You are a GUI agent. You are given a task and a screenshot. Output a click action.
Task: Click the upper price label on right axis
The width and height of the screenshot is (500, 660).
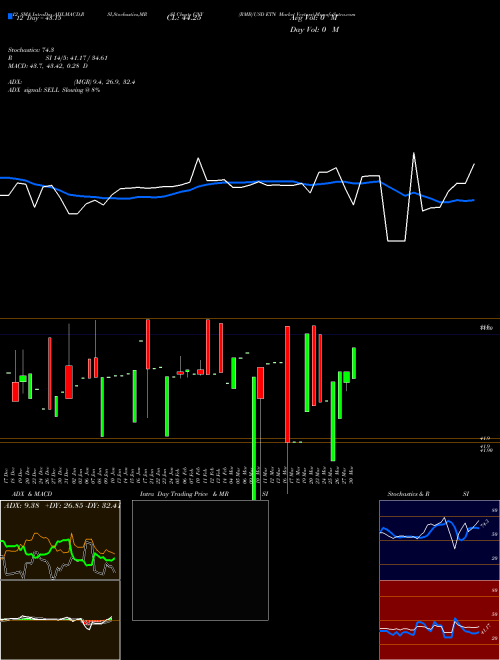486,327
